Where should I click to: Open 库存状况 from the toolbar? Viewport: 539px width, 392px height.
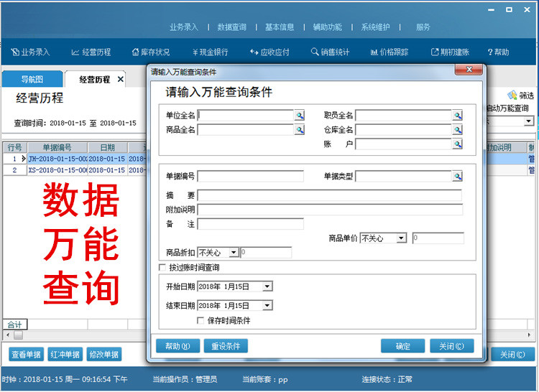[151, 52]
